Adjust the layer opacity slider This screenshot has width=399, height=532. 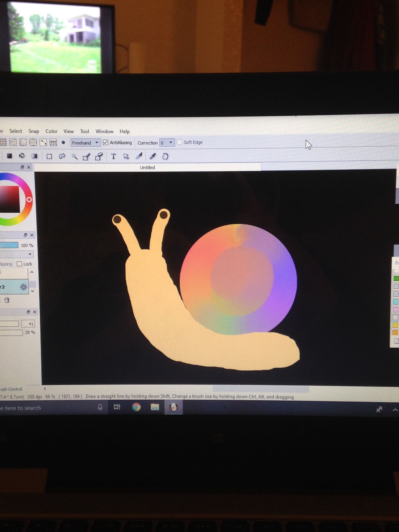click(9, 245)
